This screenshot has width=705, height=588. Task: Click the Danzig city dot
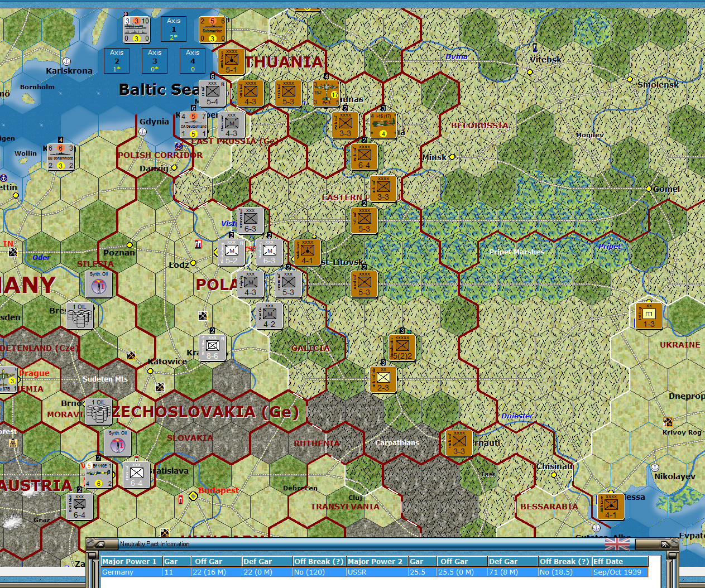(174, 167)
